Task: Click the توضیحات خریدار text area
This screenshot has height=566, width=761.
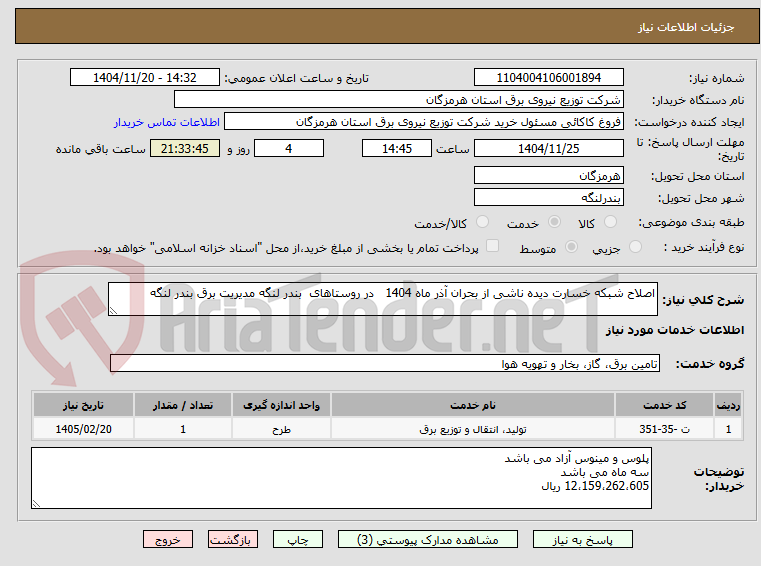Action: coord(341,478)
